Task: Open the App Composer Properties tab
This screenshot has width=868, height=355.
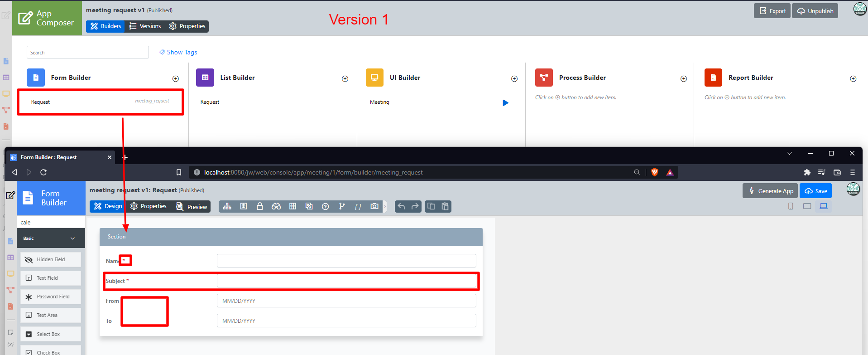Action: click(187, 26)
